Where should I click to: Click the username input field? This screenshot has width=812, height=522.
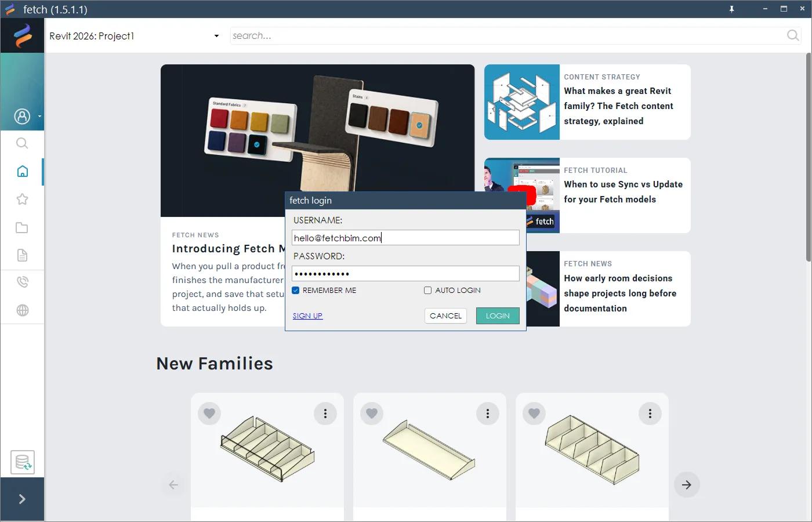[x=405, y=238]
